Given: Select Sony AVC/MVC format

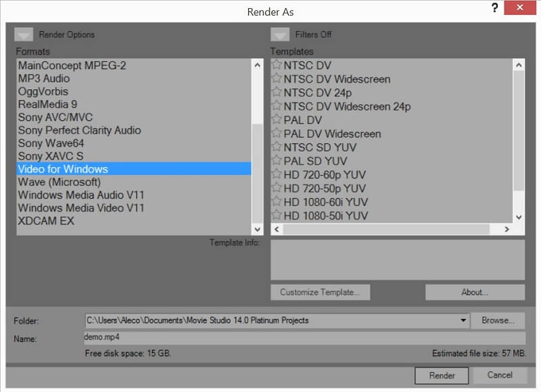Looking at the screenshot, I should tap(134, 117).
